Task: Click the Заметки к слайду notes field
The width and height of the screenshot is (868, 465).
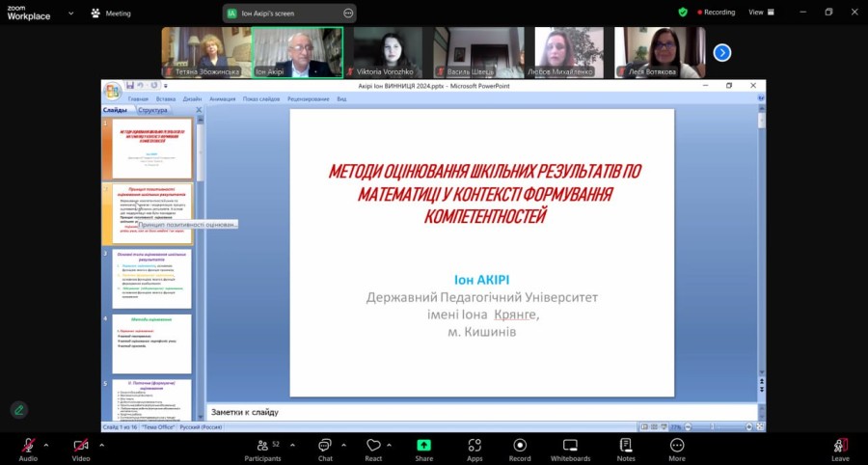Action: (481, 412)
